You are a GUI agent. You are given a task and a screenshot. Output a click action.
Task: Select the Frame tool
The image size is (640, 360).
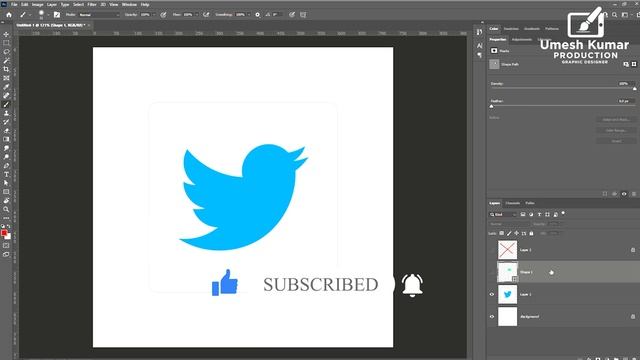pyautogui.click(x=6, y=78)
